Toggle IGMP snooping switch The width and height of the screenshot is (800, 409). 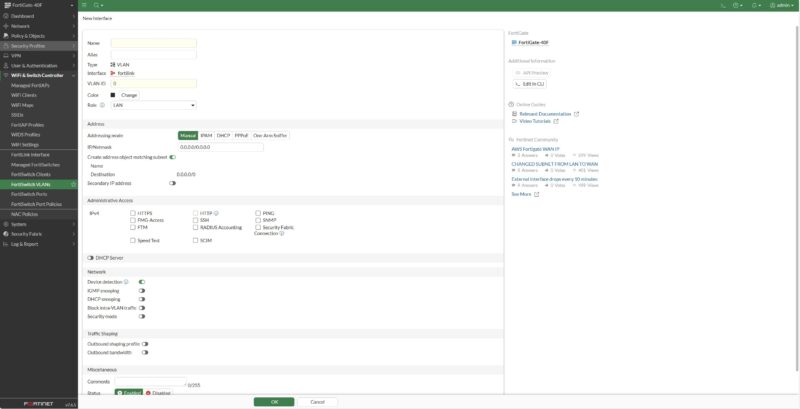click(142, 291)
